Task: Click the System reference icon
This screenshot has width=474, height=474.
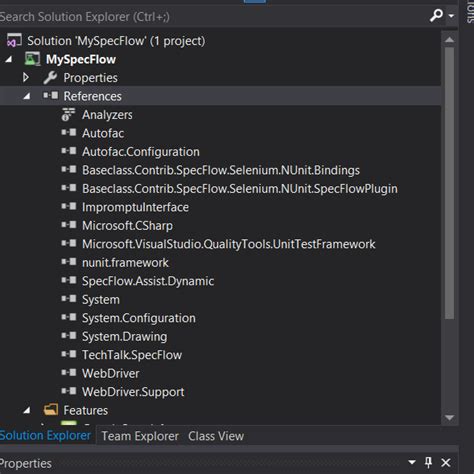Action: pos(69,299)
